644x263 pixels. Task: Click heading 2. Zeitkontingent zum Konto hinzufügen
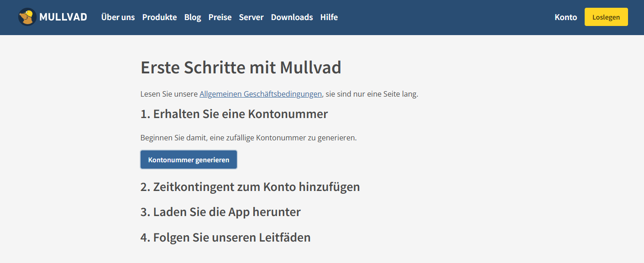(x=250, y=187)
